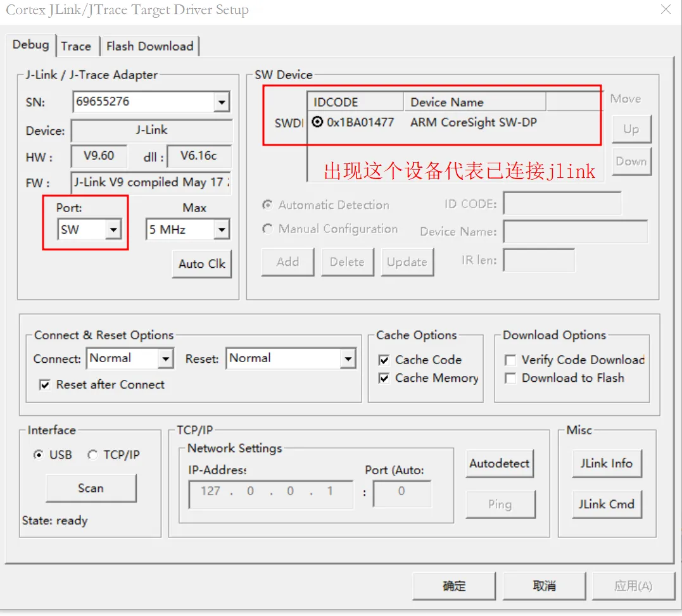The height and width of the screenshot is (616, 682).
Task: Click the Autodetect button
Action: point(500,463)
